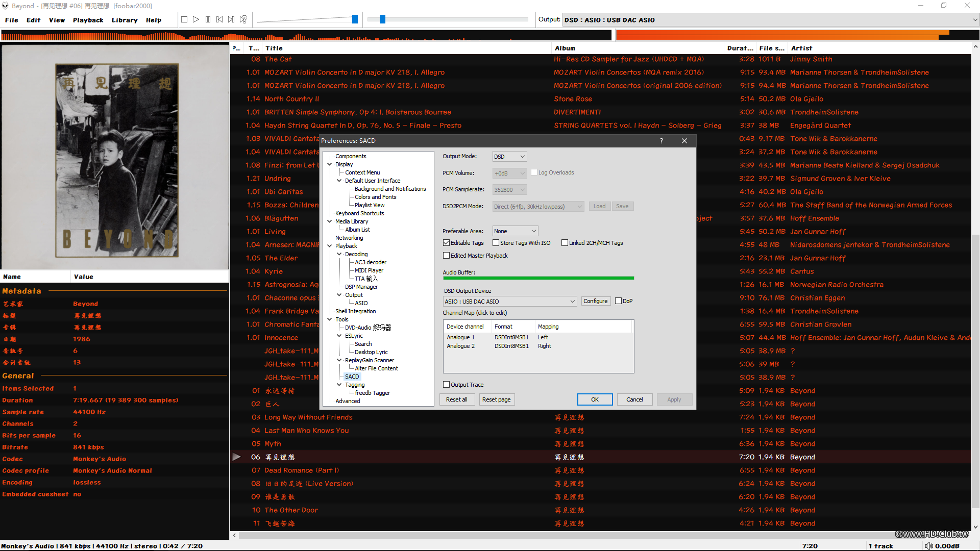Open the Playback menu
This screenshot has width=980, height=551.
(88, 20)
